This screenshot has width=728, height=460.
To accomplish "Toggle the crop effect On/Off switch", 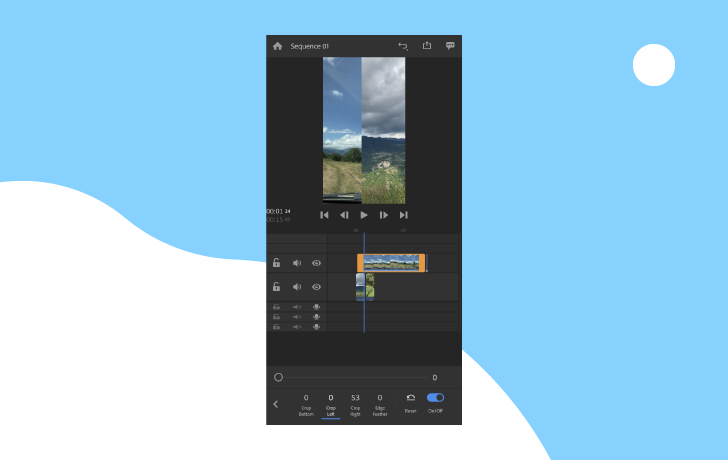I will point(436,398).
